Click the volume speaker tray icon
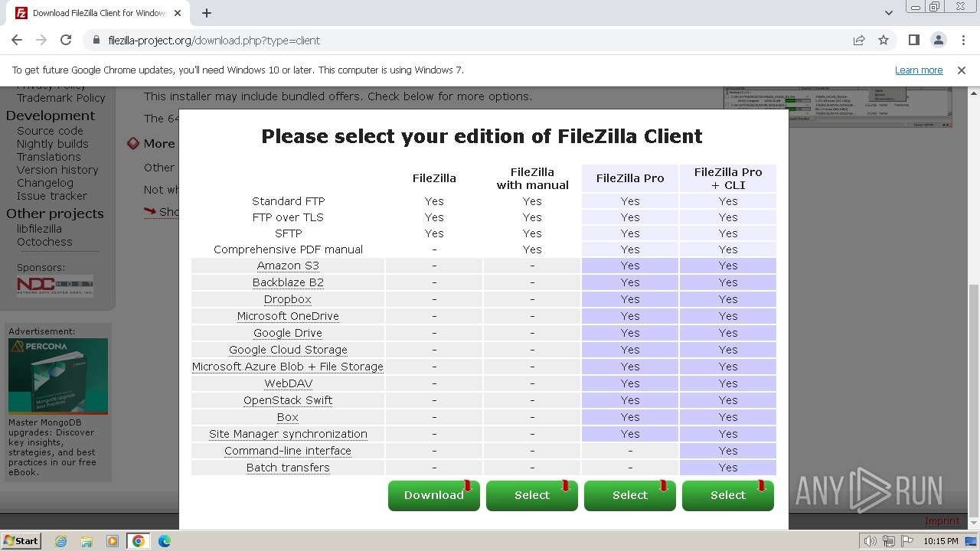 tap(870, 541)
